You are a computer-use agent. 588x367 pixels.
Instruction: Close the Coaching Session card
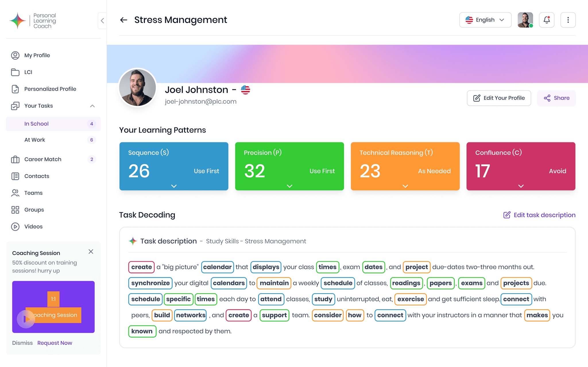(x=91, y=251)
